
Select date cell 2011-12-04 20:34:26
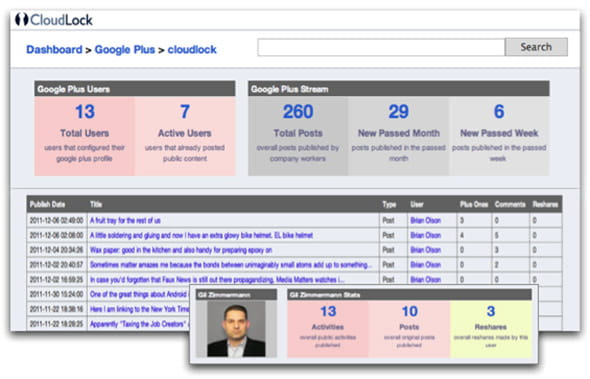pos(56,250)
